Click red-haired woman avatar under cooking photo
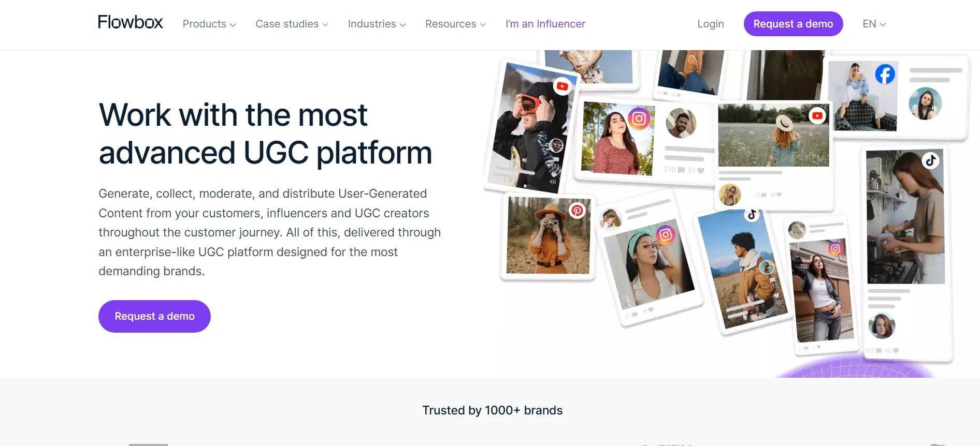The width and height of the screenshot is (980, 446). point(881,325)
